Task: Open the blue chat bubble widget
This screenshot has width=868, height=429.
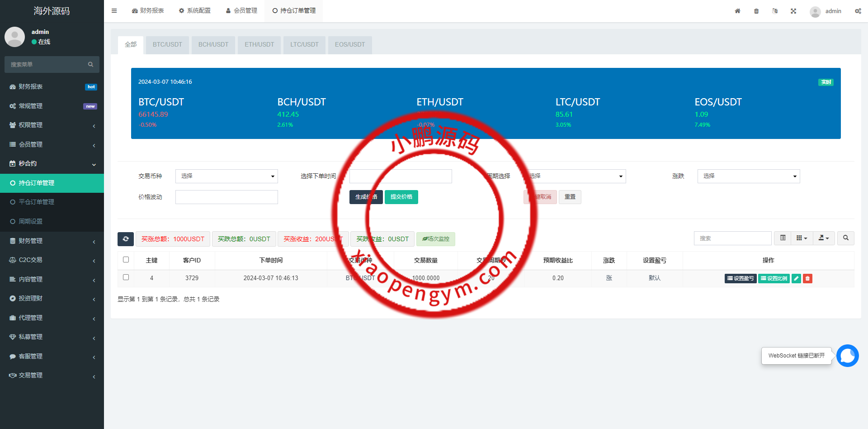Action: [847, 356]
